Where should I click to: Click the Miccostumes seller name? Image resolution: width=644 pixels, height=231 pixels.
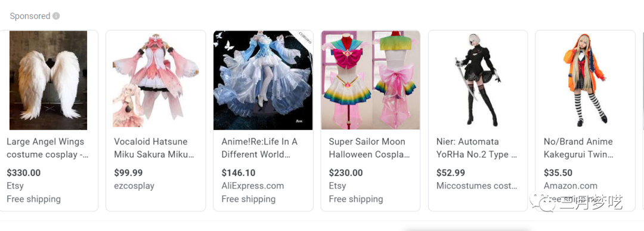476,186
